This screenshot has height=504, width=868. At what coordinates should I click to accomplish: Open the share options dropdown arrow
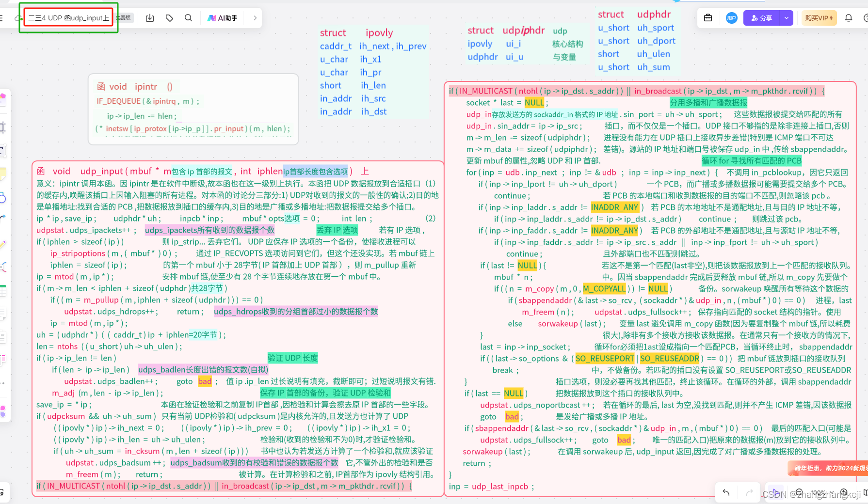click(786, 18)
